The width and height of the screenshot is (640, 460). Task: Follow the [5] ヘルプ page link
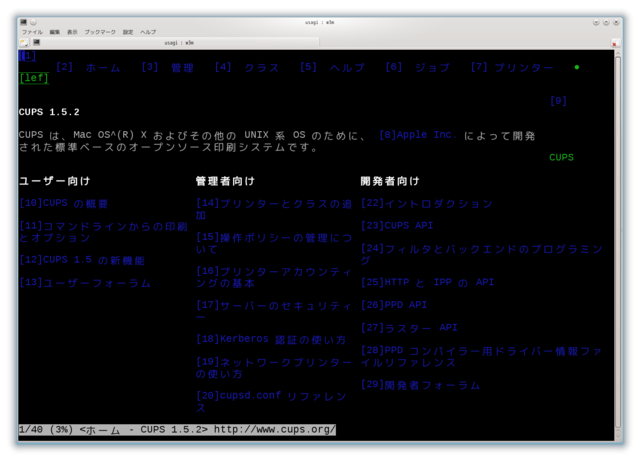pyautogui.click(x=332, y=67)
